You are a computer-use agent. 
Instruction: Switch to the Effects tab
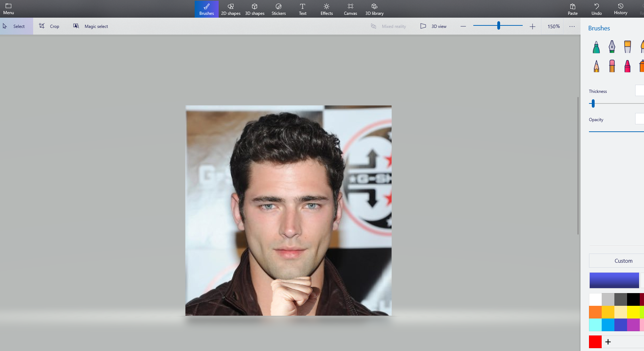[x=327, y=9]
